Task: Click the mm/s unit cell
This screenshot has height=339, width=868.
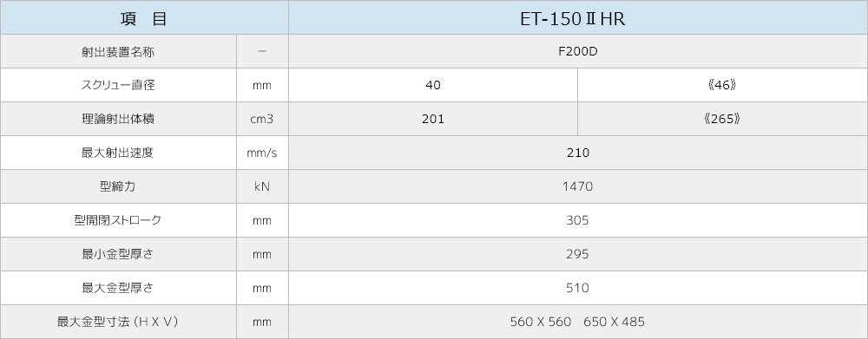Action: tap(262, 153)
